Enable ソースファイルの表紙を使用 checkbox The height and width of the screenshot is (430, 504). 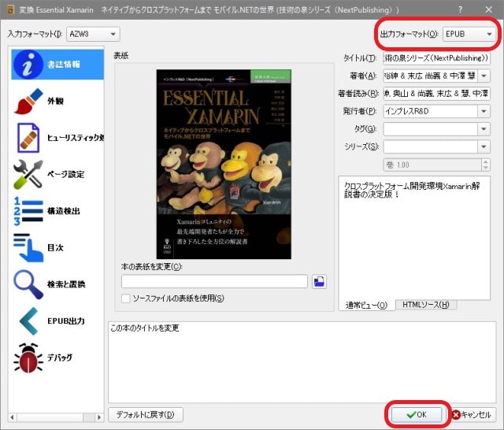(x=126, y=298)
